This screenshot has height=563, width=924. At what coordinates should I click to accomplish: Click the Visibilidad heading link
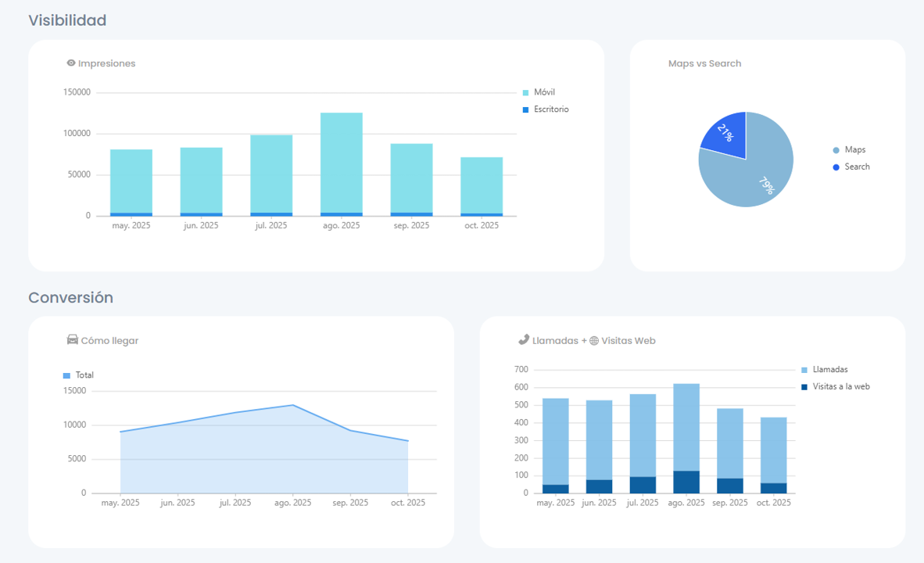[x=67, y=20]
